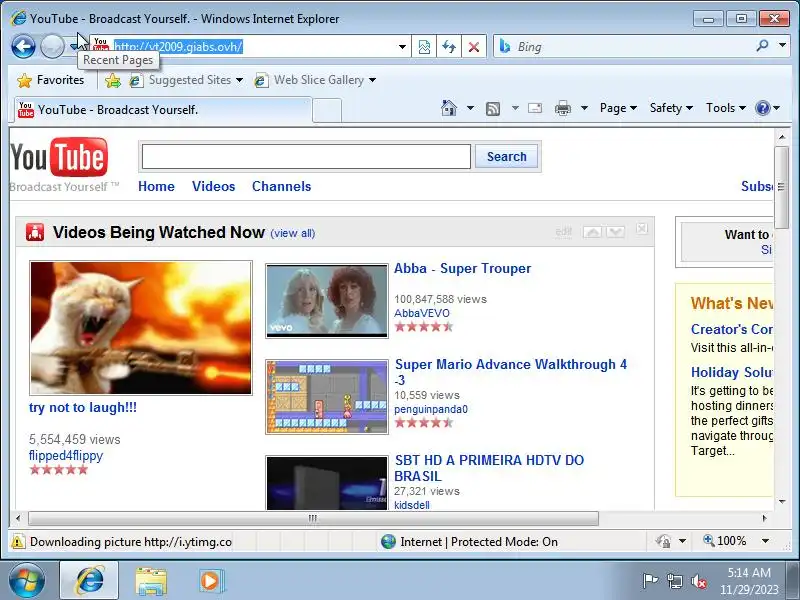Open the Favorites star button
Image resolution: width=800 pixels, height=600 pixels.
[x=50, y=80]
